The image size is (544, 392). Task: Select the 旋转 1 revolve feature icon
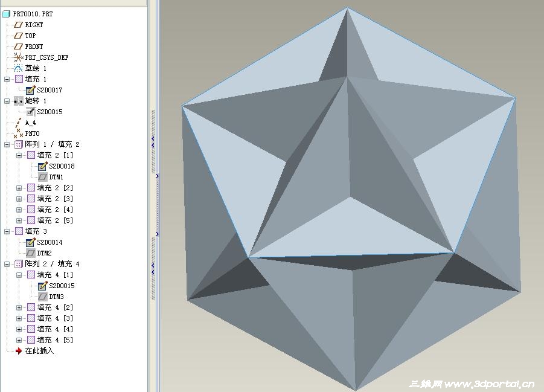click(x=19, y=101)
